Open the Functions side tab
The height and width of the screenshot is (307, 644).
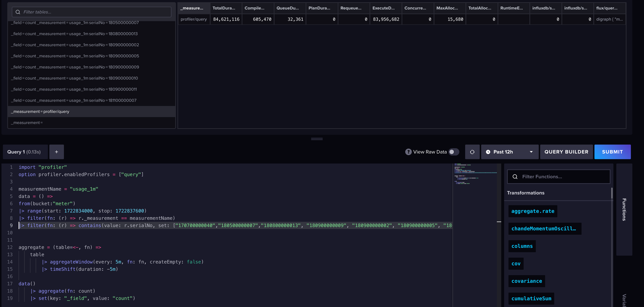point(624,210)
